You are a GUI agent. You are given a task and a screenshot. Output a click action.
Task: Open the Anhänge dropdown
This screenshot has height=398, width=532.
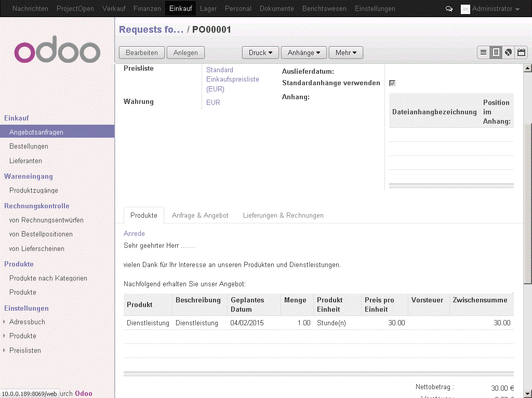303,52
